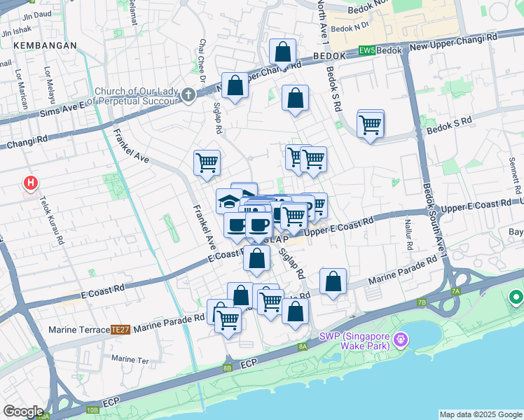Click the shopping bag marker nearest Bedok station

coord(282,52)
